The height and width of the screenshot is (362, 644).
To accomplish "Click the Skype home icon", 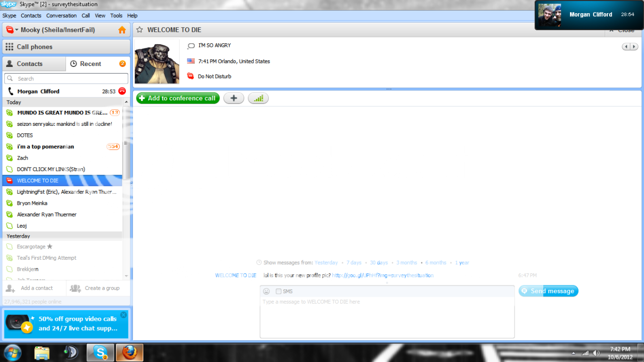I will pos(122,30).
